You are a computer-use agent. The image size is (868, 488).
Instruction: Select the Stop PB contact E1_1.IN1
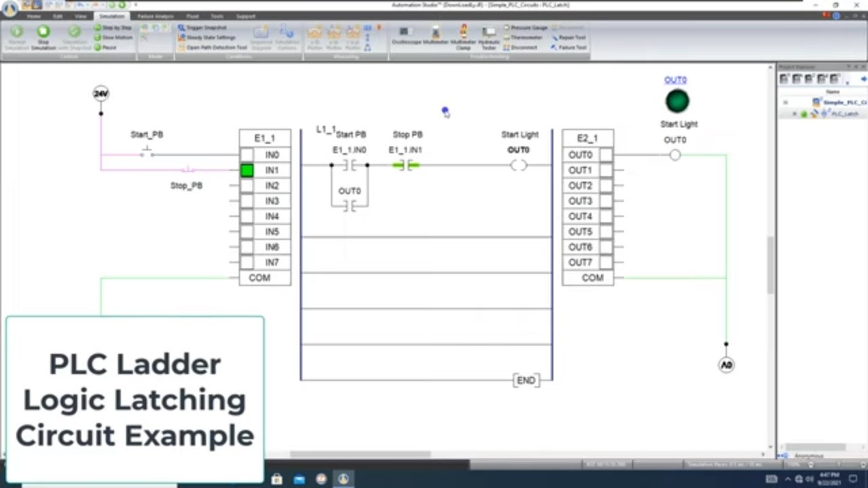406,165
